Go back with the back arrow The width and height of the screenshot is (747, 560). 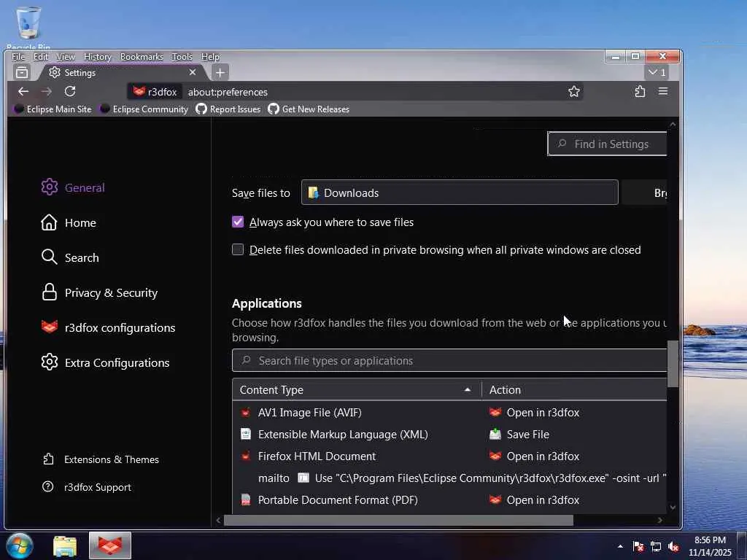23,91
